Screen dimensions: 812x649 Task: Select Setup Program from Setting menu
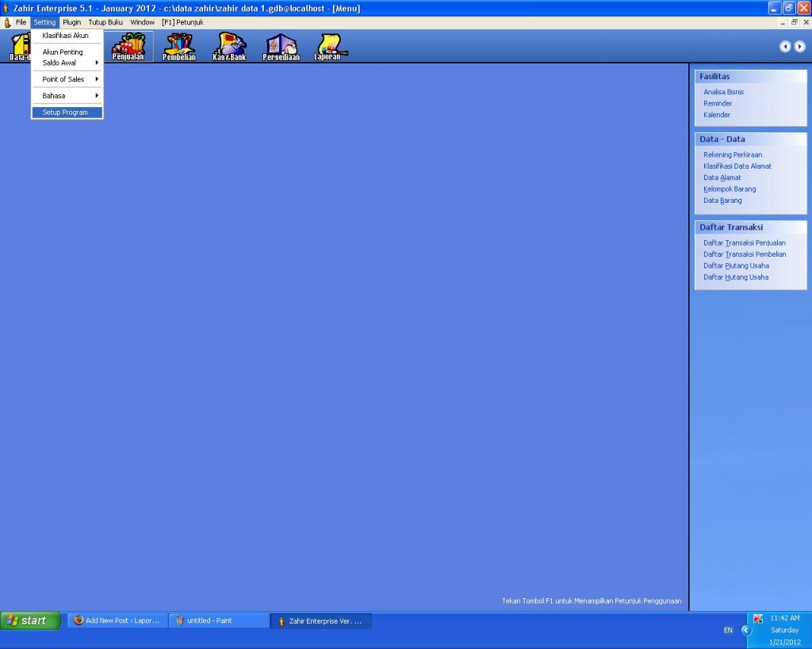tap(67, 113)
